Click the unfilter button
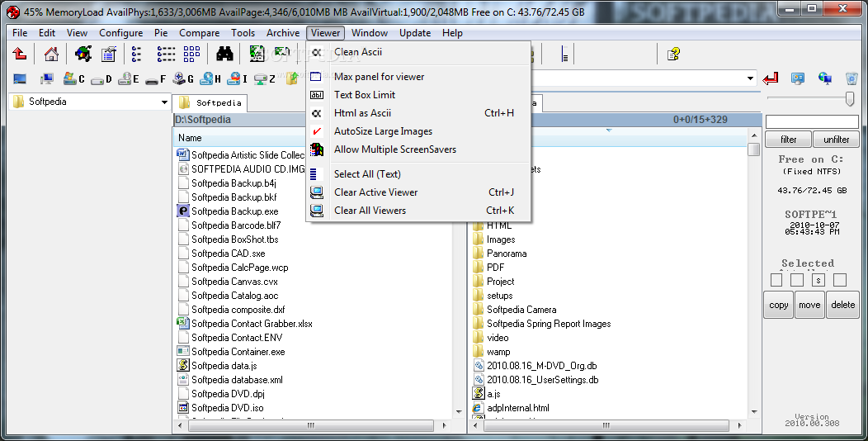868x441 pixels. (836, 139)
